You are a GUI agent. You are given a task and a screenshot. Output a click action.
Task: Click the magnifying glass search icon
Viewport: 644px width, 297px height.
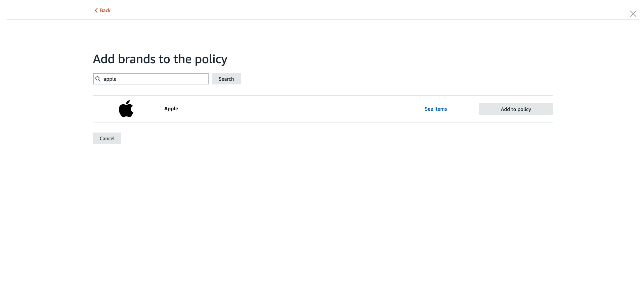(x=98, y=79)
